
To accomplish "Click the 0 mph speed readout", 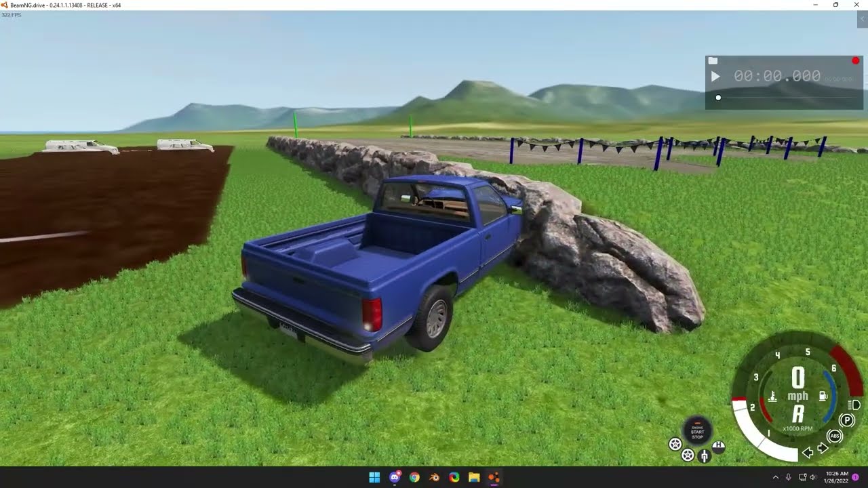I will [797, 384].
